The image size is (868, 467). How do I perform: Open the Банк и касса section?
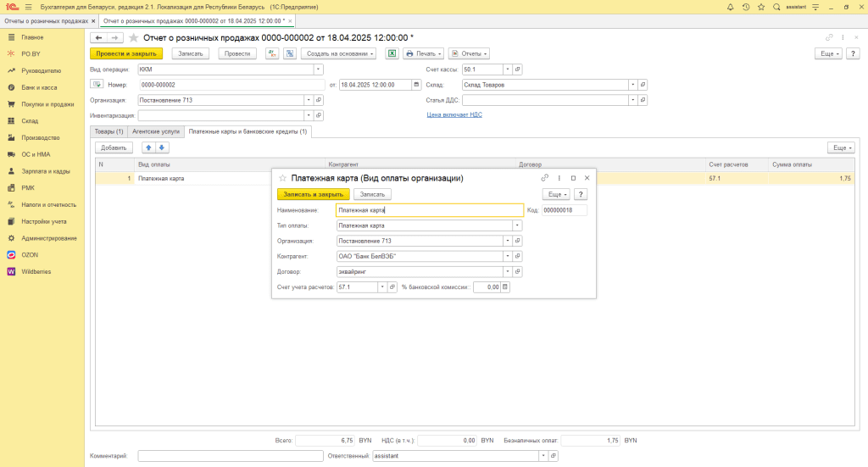39,87
